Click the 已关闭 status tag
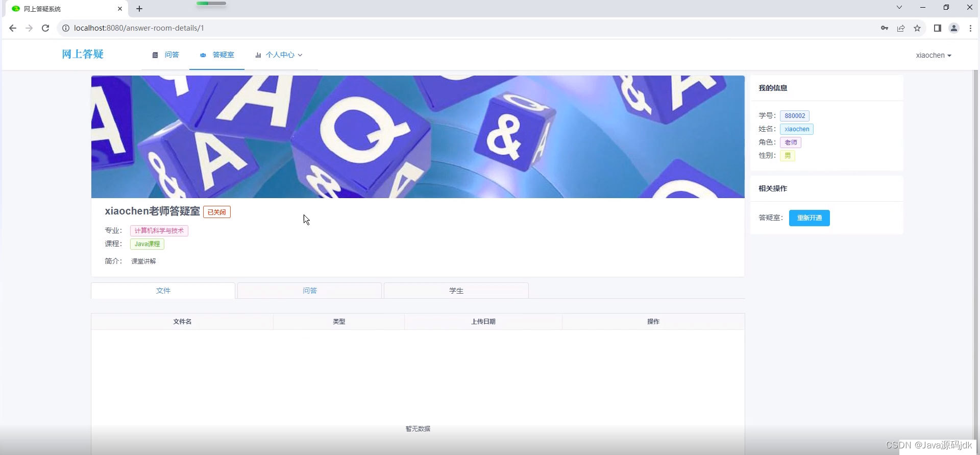The image size is (980, 455). (x=217, y=212)
